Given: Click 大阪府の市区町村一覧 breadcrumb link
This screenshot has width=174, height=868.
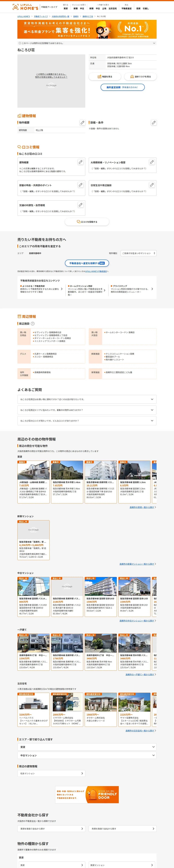Looking at the screenshot, I should (x=60, y=16).
